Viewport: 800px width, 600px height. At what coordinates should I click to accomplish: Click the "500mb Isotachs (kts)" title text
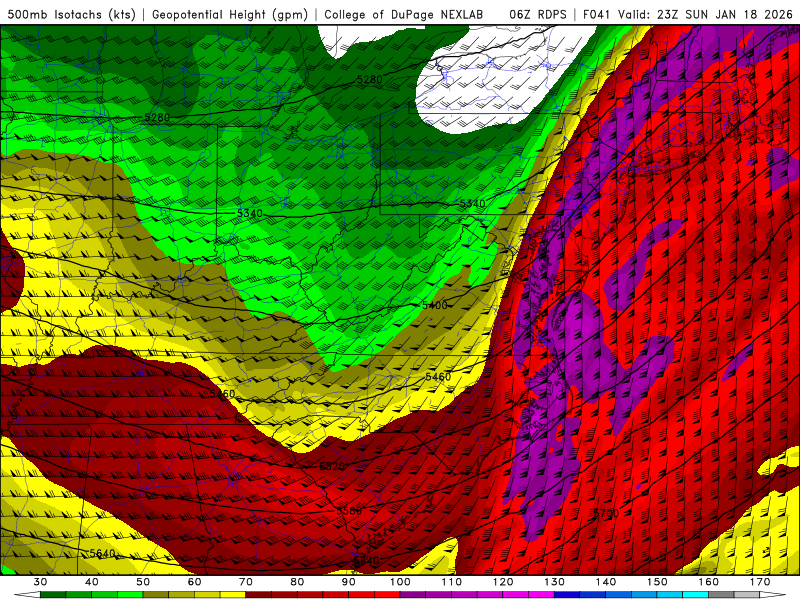(71, 15)
